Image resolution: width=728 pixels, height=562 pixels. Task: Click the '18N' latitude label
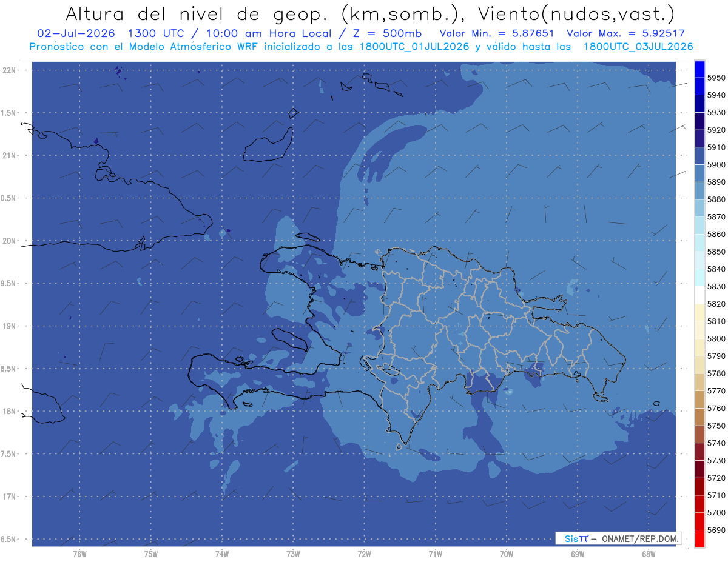point(9,411)
